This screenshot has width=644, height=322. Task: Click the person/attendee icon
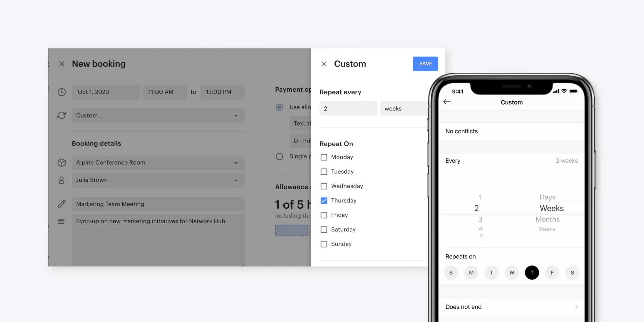[x=61, y=180]
